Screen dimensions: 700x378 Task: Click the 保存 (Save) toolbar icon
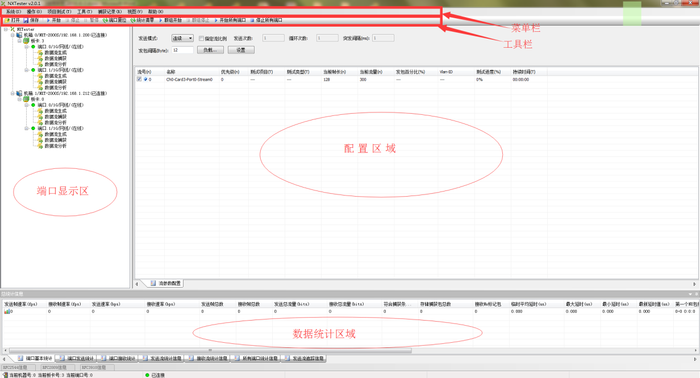(26, 21)
